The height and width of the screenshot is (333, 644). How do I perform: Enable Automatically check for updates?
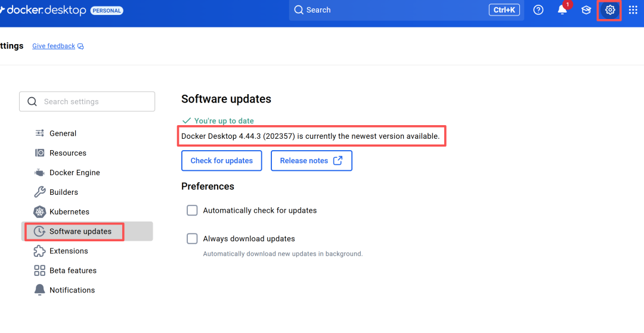(192, 210)
